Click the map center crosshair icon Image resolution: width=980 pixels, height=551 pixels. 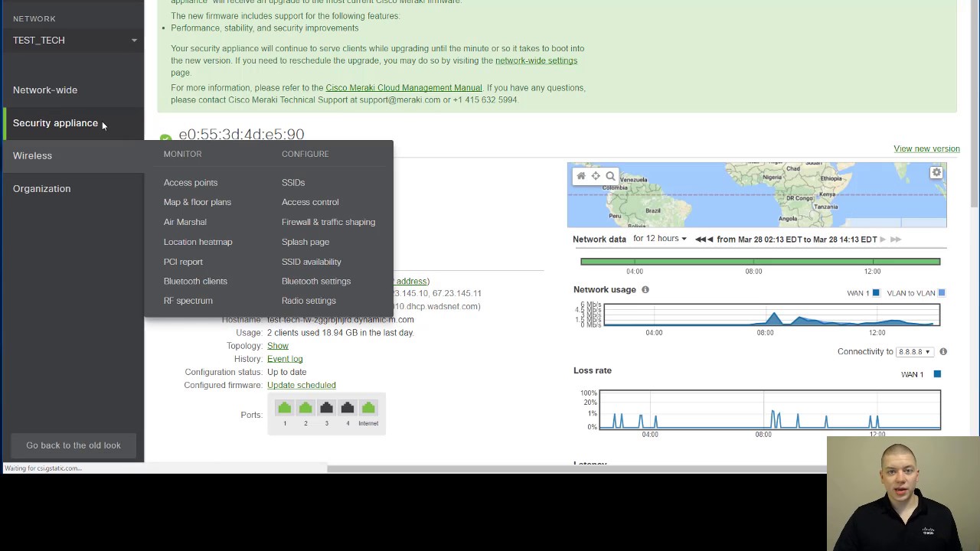tap(596, 176)
